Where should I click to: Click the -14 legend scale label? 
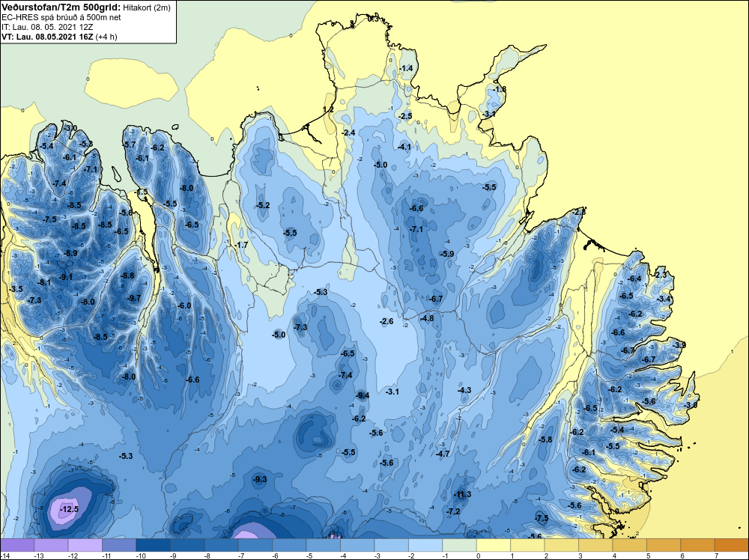click(4, 556)
